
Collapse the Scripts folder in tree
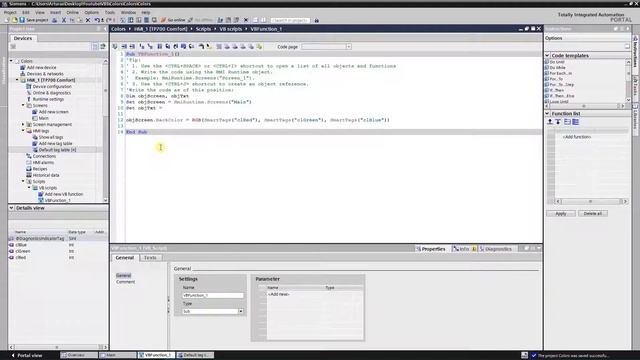(x=23, y=181)
